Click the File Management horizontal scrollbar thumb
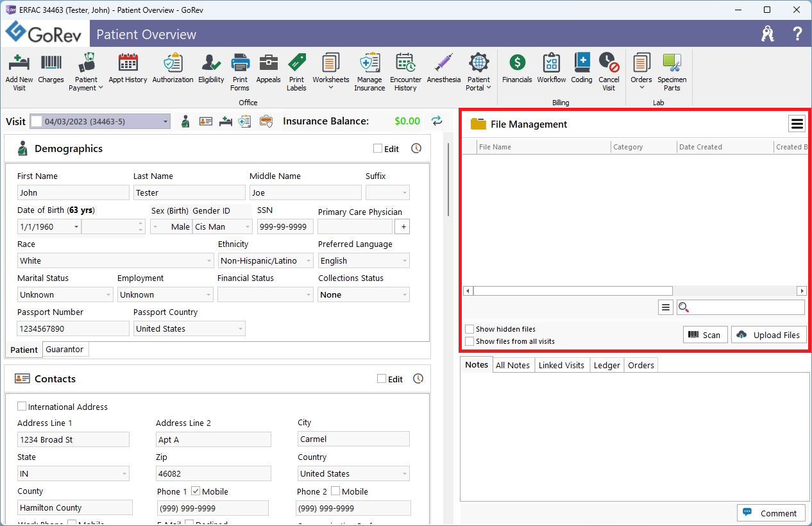 [573, 291]
